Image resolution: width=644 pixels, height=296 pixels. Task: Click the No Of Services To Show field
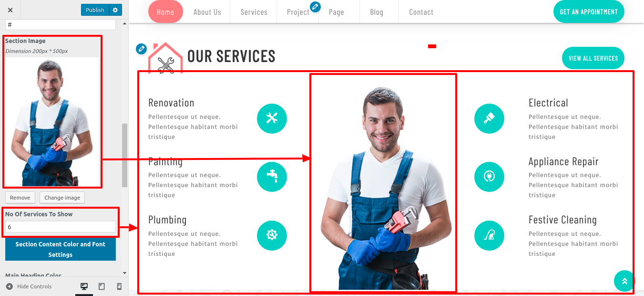pyautogui.click(x=61, y=227)
